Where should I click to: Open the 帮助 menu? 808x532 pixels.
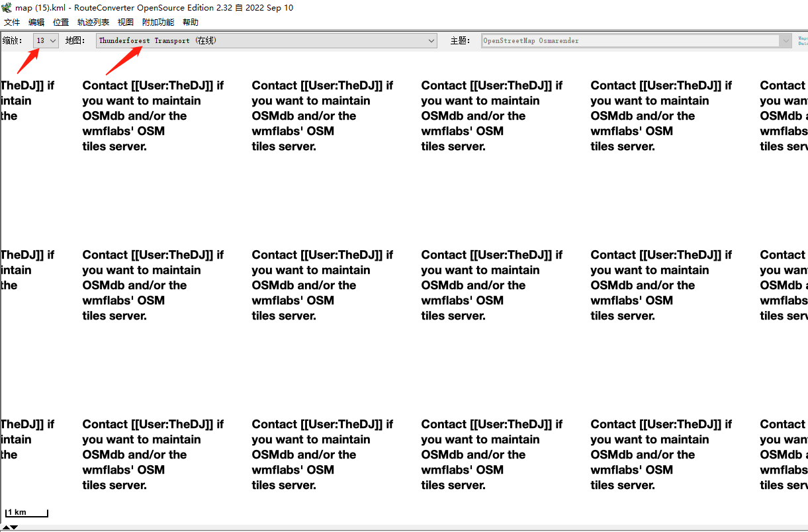coord(191,22)
